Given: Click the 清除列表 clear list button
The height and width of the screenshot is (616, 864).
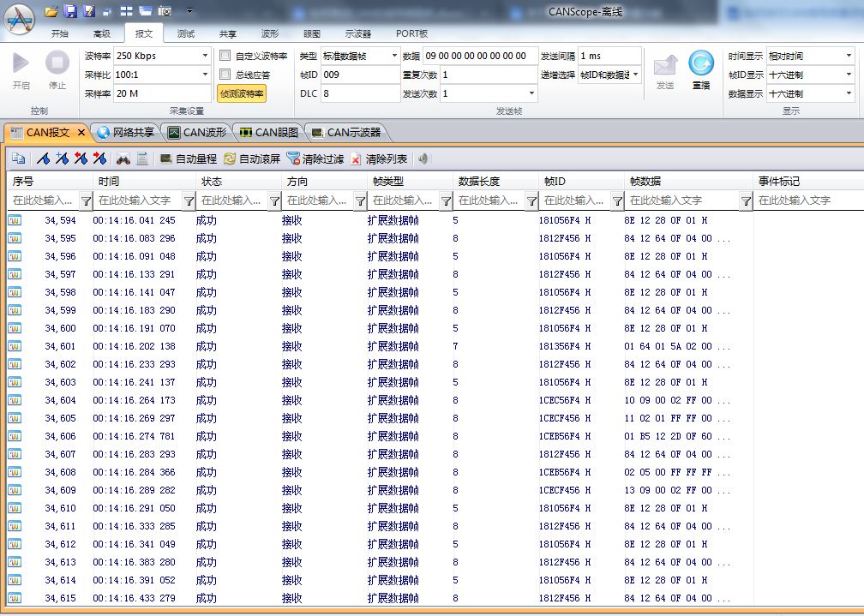Looking at the screenshot, I should (379, 159).
